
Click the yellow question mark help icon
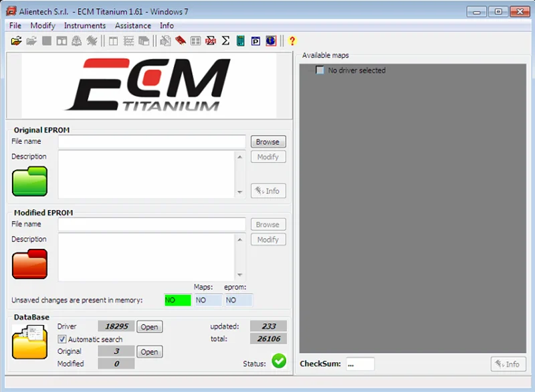(x=292, y=41)
